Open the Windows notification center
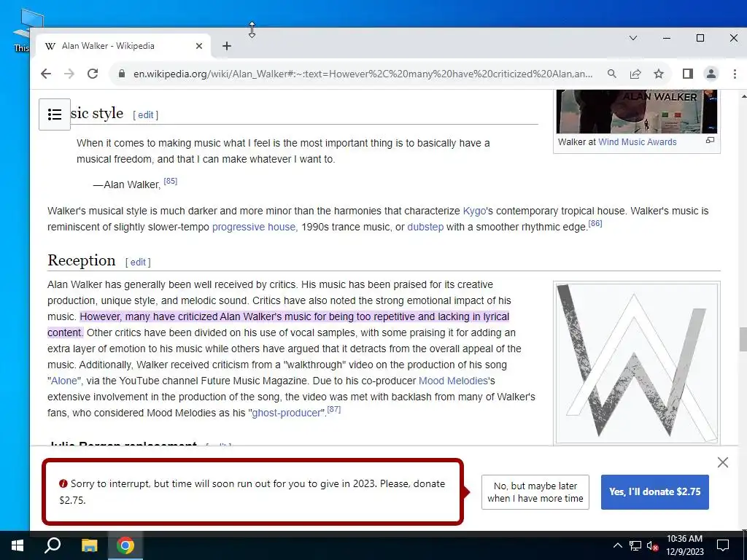The width and height of the screenshot is (747, 560). (723, 545)
